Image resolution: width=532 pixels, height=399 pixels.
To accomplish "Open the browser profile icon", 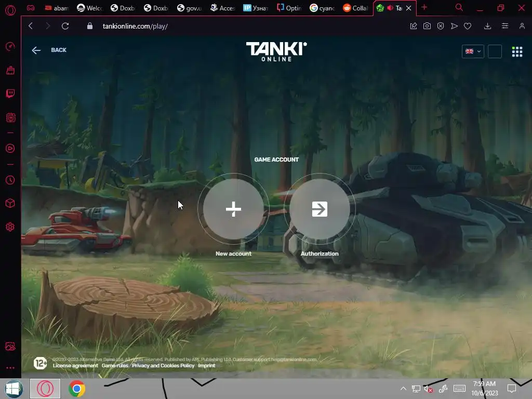I will [x=522, y=26].
